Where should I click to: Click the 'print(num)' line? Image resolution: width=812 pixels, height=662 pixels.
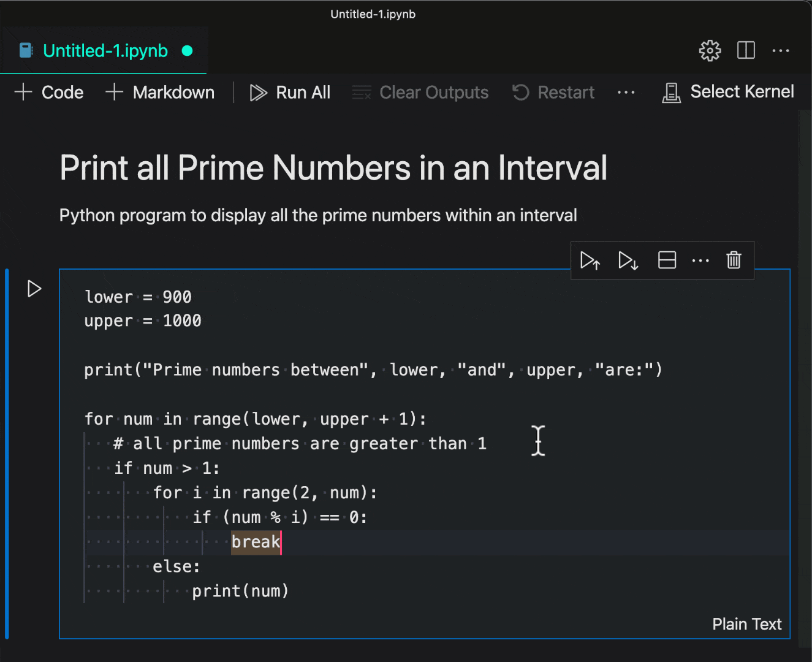pos(240,591)
